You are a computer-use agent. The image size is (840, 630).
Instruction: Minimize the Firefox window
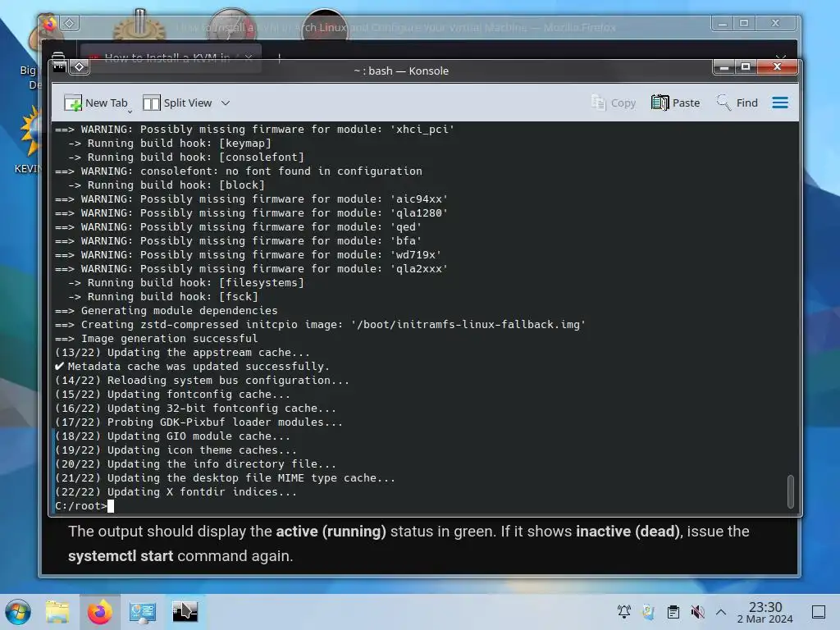pyautogui.click(x=723, y=24)
